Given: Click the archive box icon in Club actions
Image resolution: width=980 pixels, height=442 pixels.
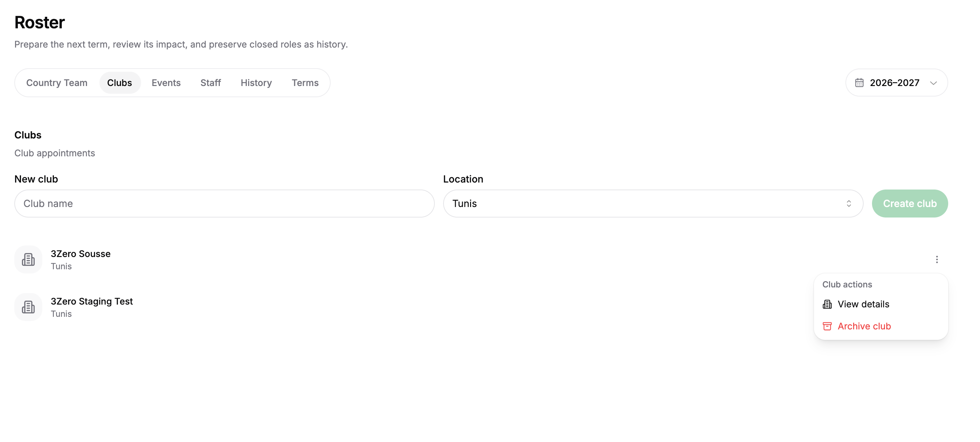Looking at the screenshot, I should click(x=827, y=326).
